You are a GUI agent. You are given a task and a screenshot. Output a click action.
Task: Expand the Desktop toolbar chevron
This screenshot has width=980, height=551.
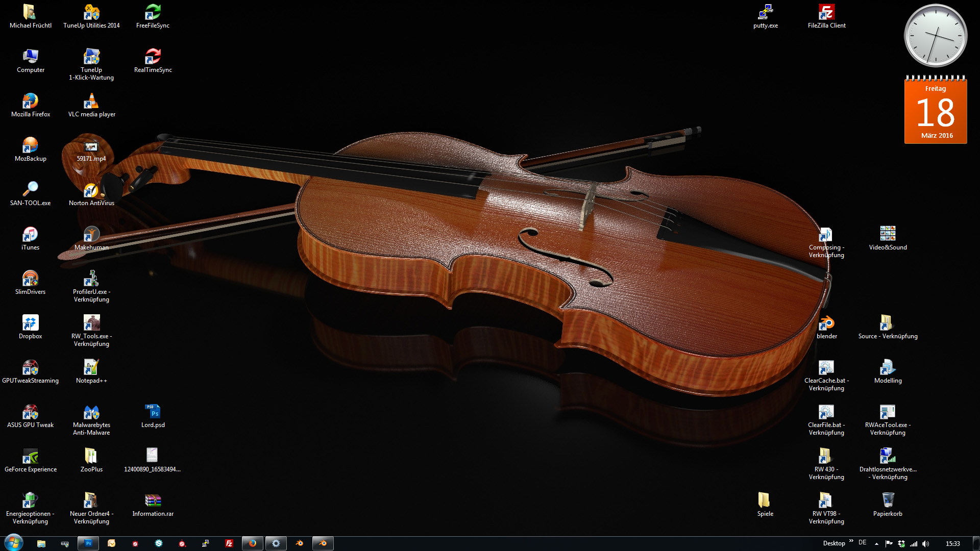[x=851, y=541]
